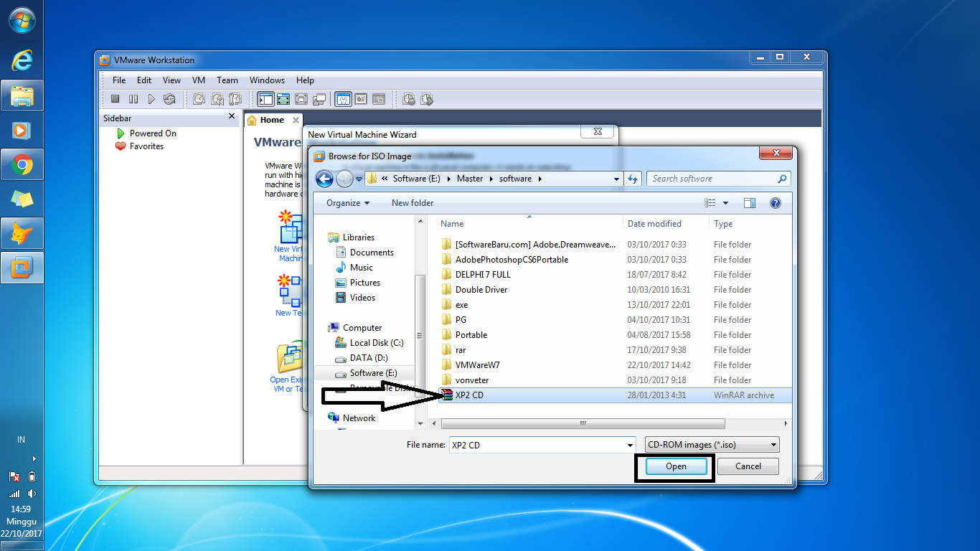
Task: Click the VMware Reset icon
Action: [169, 99]
